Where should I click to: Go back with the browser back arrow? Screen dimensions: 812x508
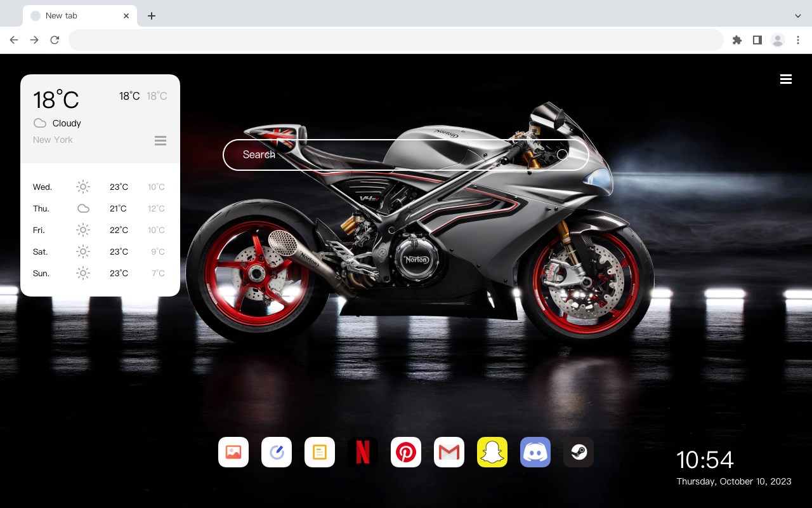click(14, 40)
